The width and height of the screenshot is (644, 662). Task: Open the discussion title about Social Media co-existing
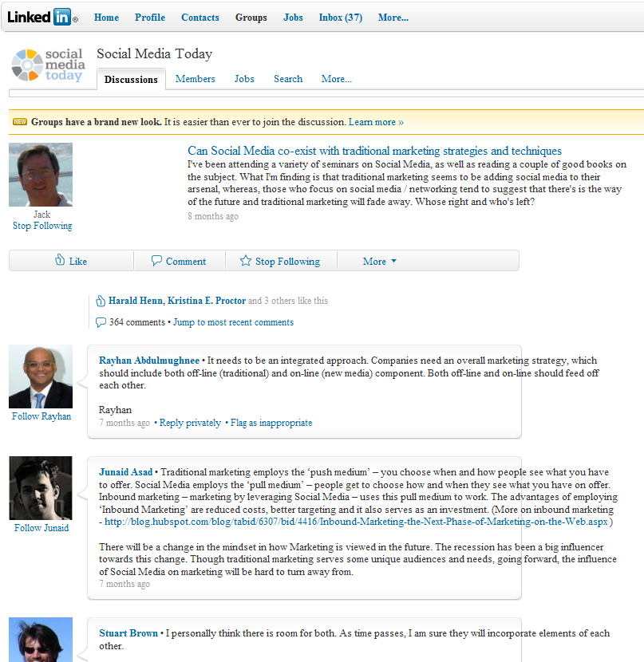(374, 151)
